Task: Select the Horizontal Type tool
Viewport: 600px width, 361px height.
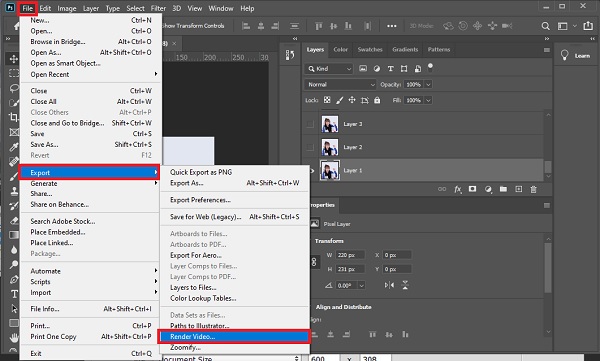Action: click(x=14, y=294)
